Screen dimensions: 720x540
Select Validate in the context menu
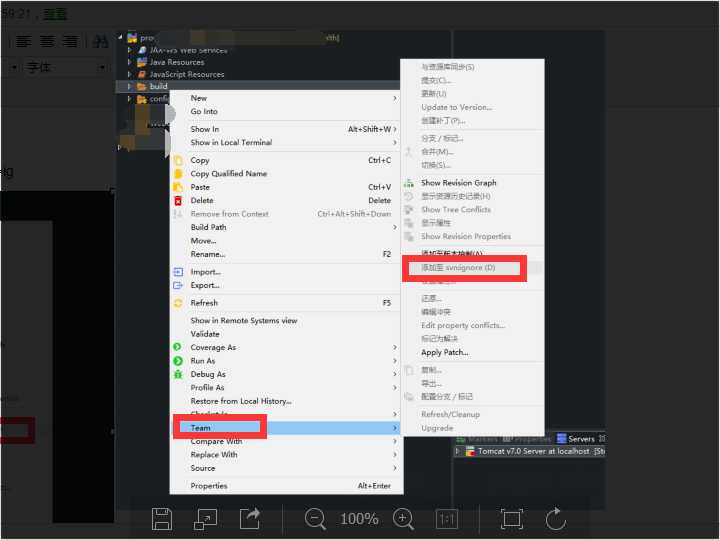point(205,334)
